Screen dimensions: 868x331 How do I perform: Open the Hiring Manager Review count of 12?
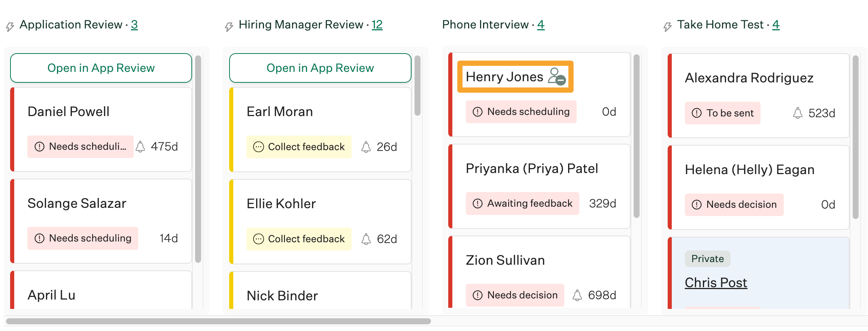click(377, 25)
